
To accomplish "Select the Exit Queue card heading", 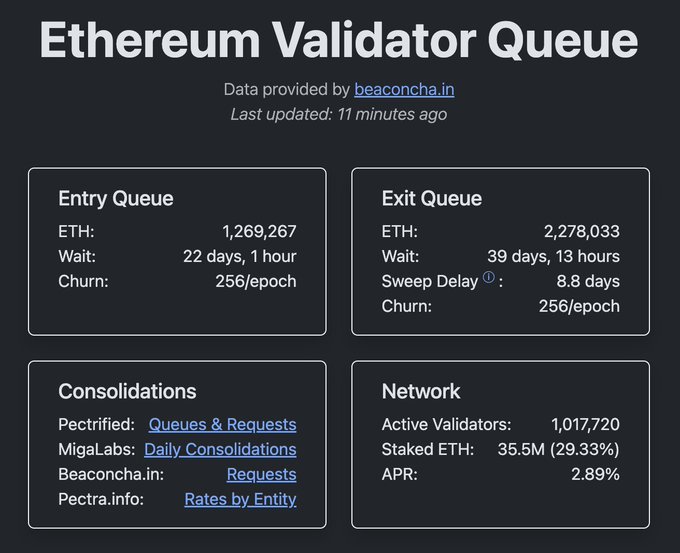I will (432, 198).
